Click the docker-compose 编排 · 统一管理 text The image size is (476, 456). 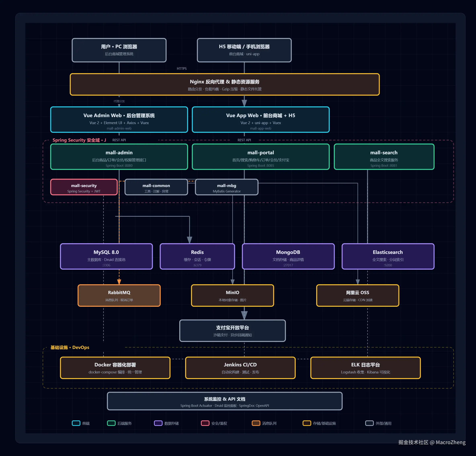click(115, 372)
